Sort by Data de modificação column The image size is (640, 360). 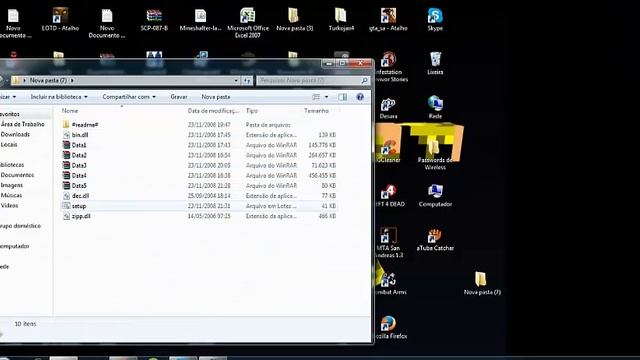coord(213,111)
